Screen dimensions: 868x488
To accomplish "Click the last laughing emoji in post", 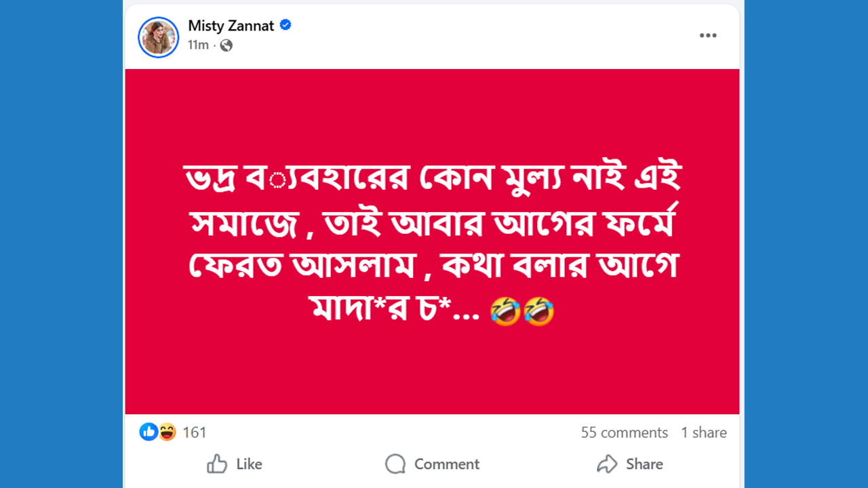I will [539, 311].
